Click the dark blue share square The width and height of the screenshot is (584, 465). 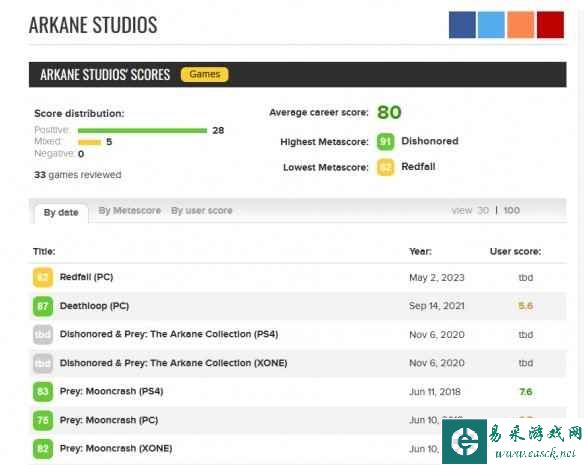point(462,25)
